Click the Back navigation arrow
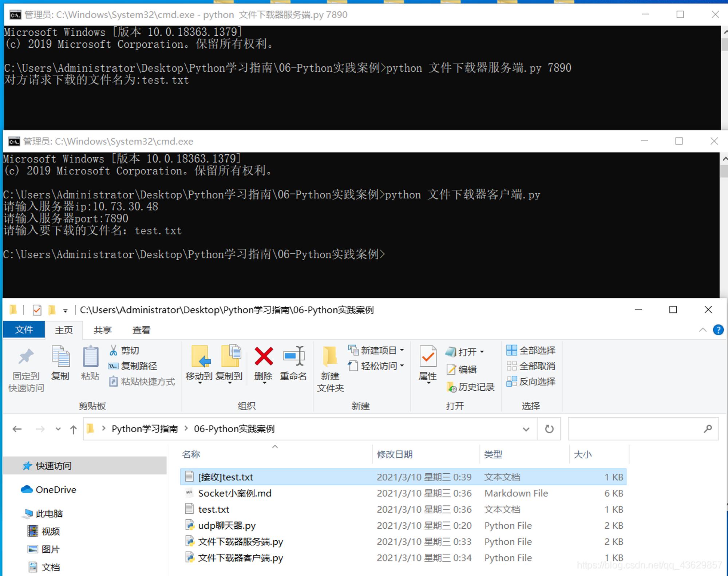Viewport: 728px width, 576px height. click(x=17, y=429)
